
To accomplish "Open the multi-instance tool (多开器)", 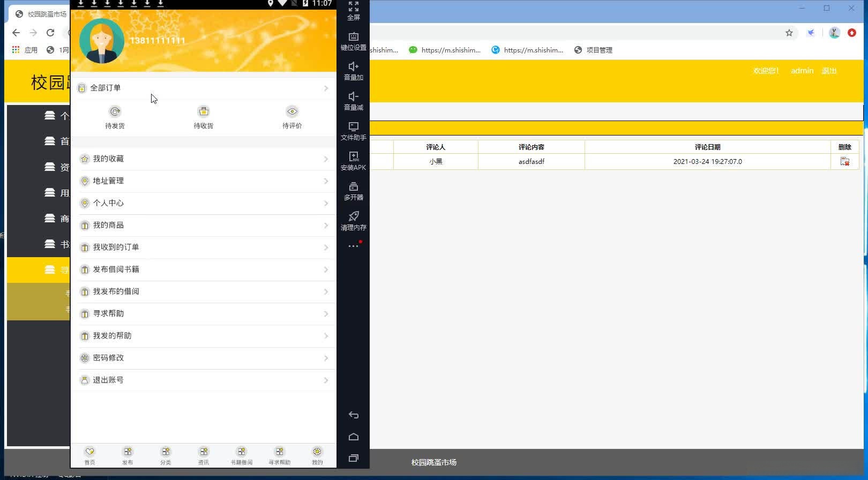I will (354, 186).
